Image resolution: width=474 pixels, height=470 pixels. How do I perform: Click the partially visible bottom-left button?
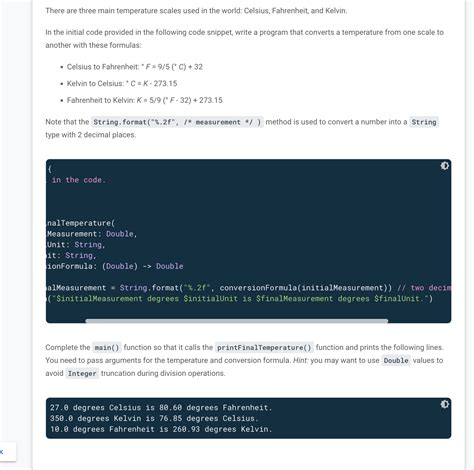click(7, 452)
